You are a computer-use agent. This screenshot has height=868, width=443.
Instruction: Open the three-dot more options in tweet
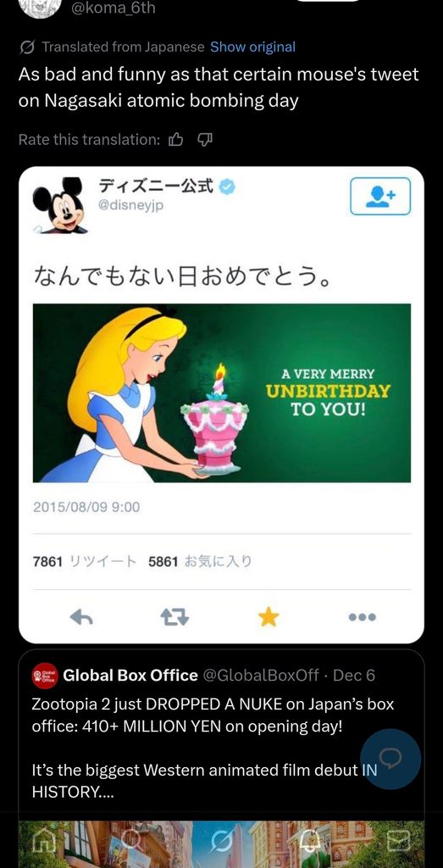pyautogui.click(x=364, y=617)
